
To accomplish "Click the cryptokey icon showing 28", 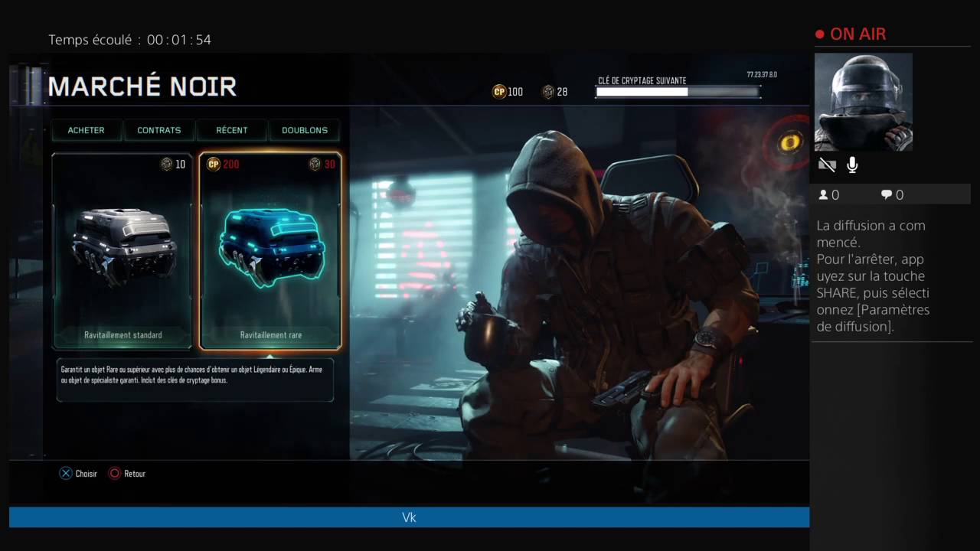I will coord(548,92).
